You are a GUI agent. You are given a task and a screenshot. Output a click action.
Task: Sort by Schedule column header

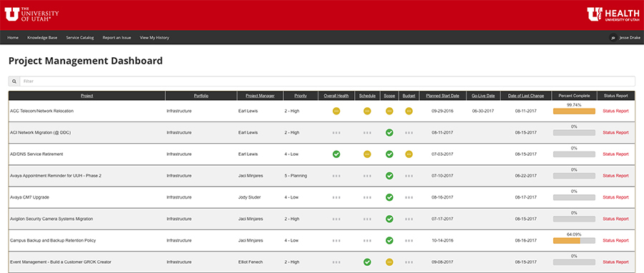pyautogui.click(x=367, y=96)
